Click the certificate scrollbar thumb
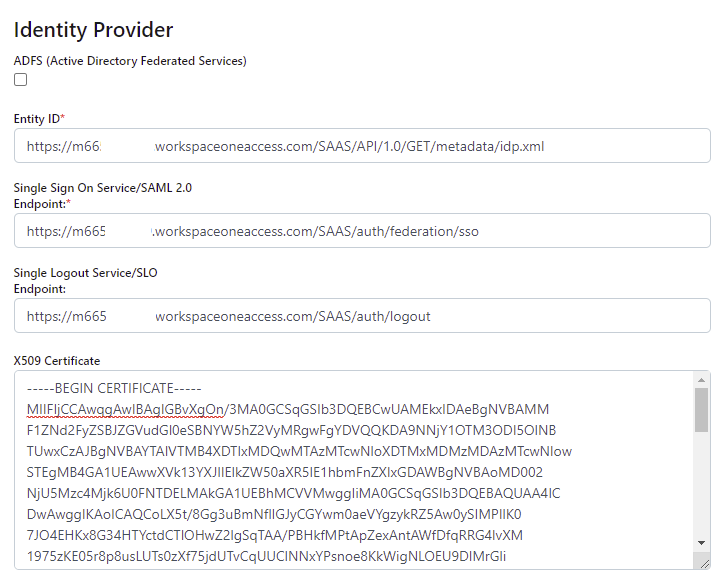 (x=702, y=409)
